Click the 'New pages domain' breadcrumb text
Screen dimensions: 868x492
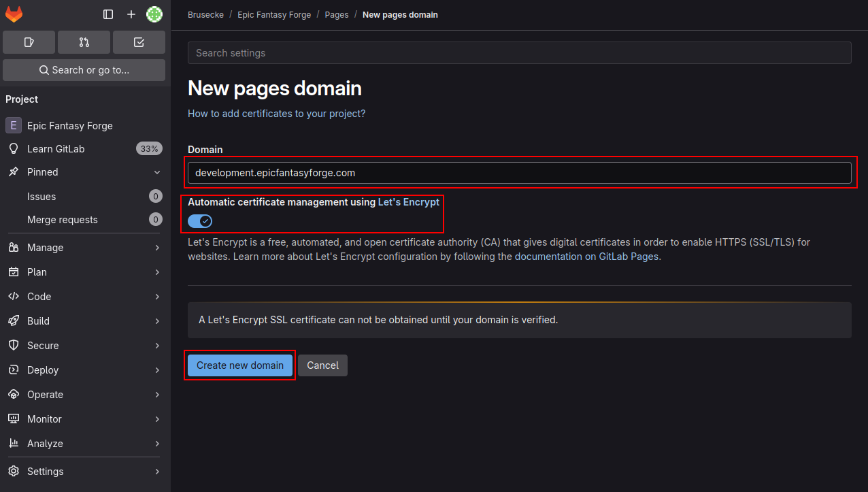tap(400, 14)
